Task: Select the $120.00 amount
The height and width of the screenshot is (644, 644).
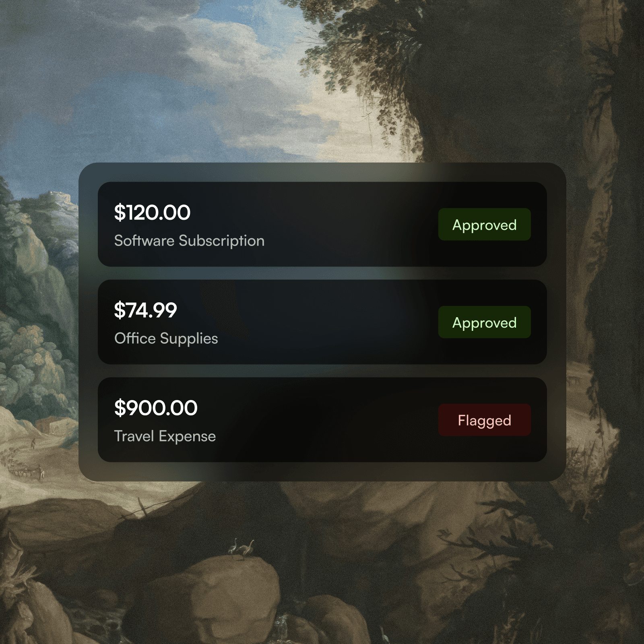Action: [152, 213]
